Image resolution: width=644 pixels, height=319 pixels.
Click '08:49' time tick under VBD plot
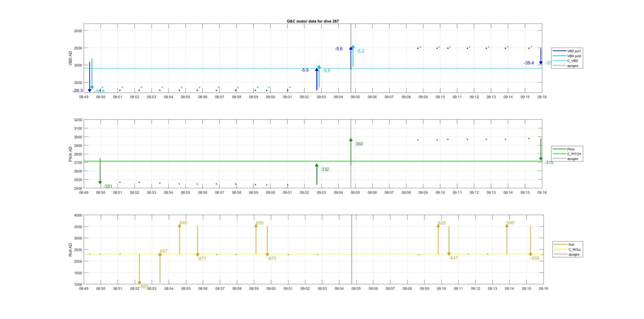83,97
